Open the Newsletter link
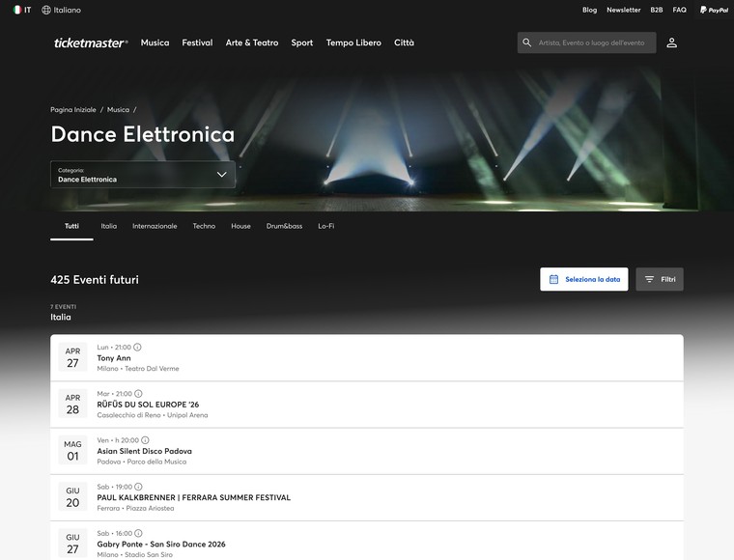The image size is (734, 560). click(x=624, y=10)
